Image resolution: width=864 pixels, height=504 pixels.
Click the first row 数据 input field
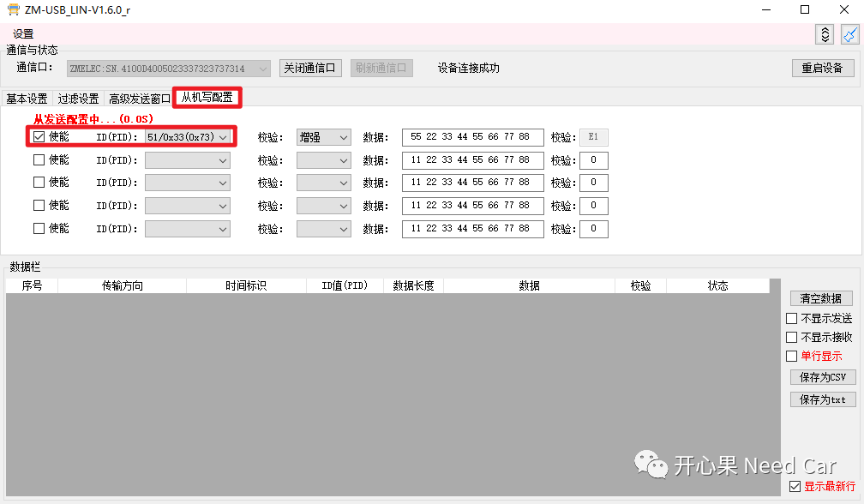pyautogui.click(x=472, y=135)
